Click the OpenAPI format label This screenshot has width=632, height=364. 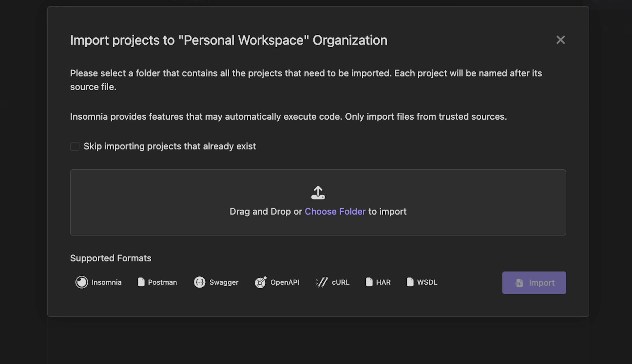[285, 282]
